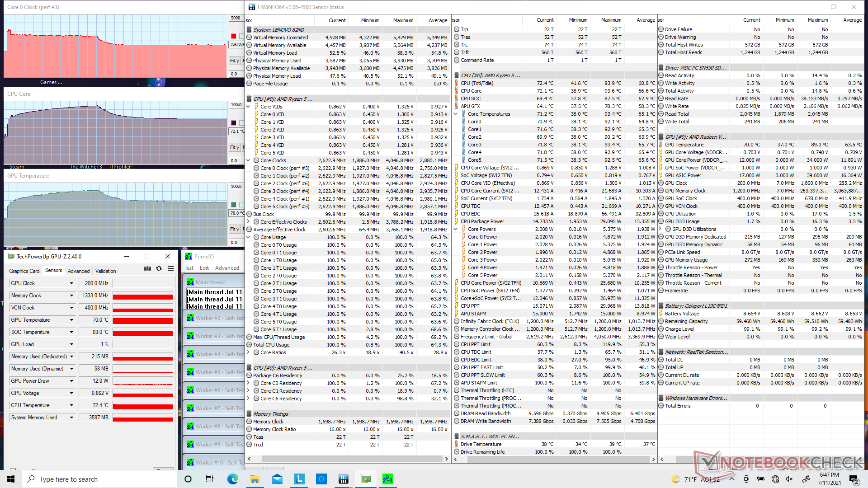Viewport: 868px width, 488px height.
Task: Click Fit y on Core 0 Clock graph
Action: (235, 61)
